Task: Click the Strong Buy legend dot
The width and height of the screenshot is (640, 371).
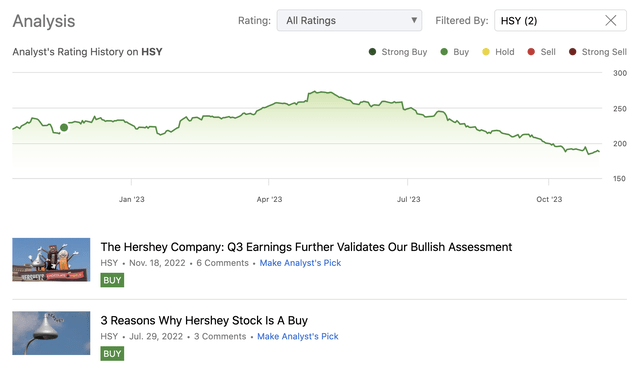Action: [x=372, y=52]
